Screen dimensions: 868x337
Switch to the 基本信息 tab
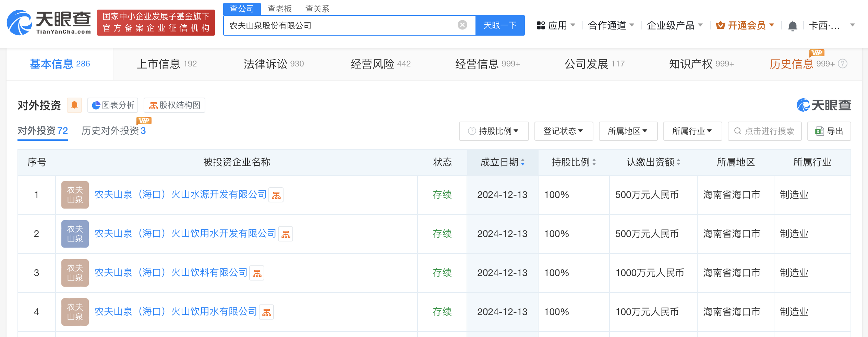(60, 64)
